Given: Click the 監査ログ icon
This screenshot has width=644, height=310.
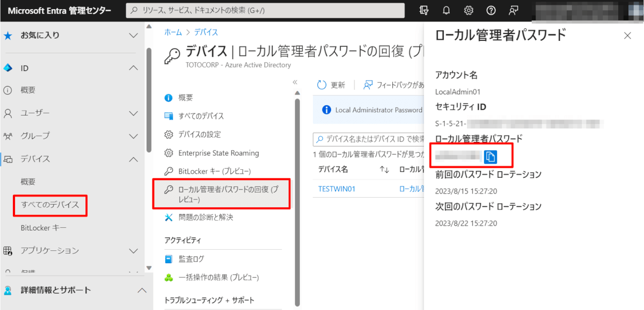Looking at the screenshot, I should point(169,259).
